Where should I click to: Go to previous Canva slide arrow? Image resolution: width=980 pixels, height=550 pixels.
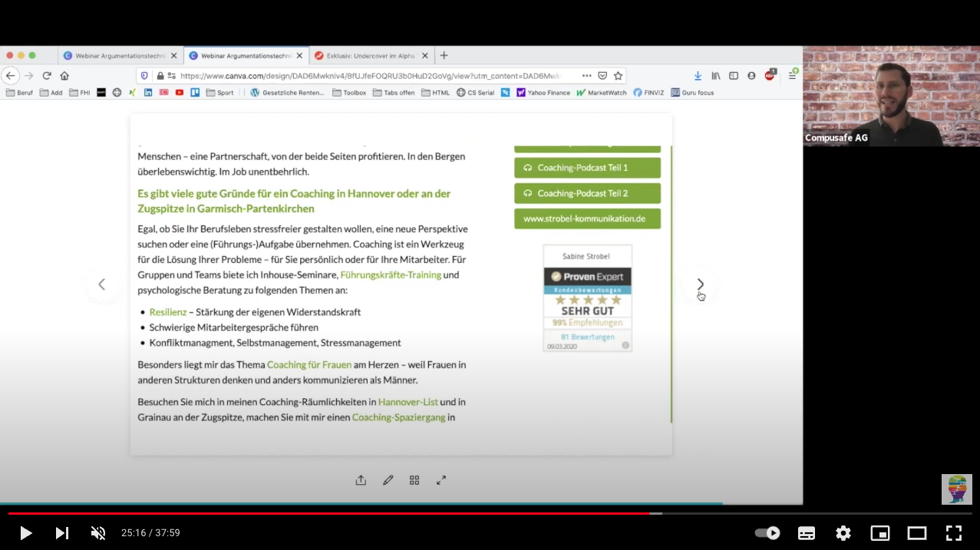[x=101, y=285]
